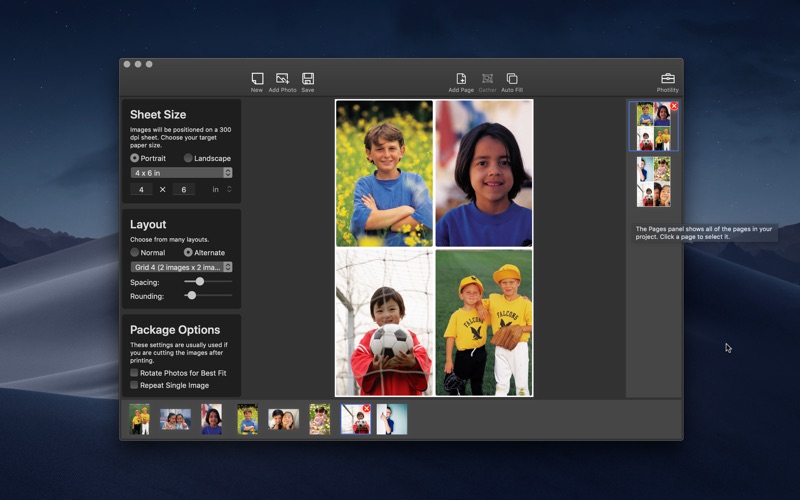800x500 pixels.
Task: Open the inches unit selector
Action: [222, 189]
